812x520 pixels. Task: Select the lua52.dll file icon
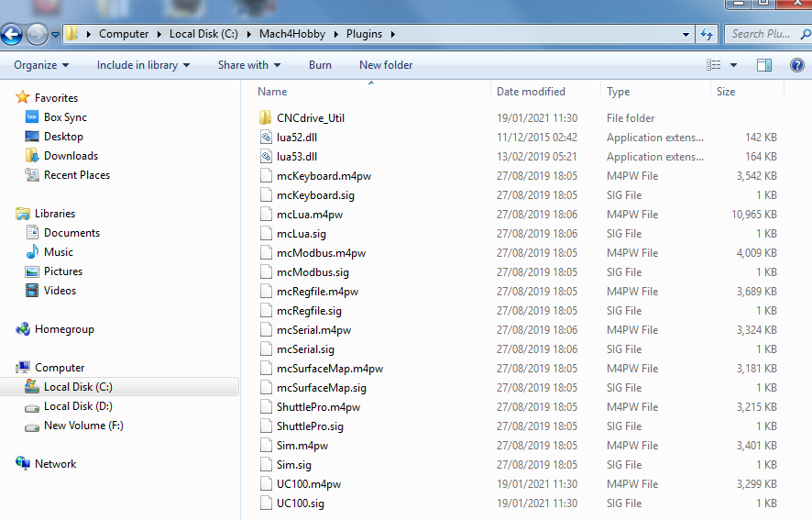tap(266, 137)
